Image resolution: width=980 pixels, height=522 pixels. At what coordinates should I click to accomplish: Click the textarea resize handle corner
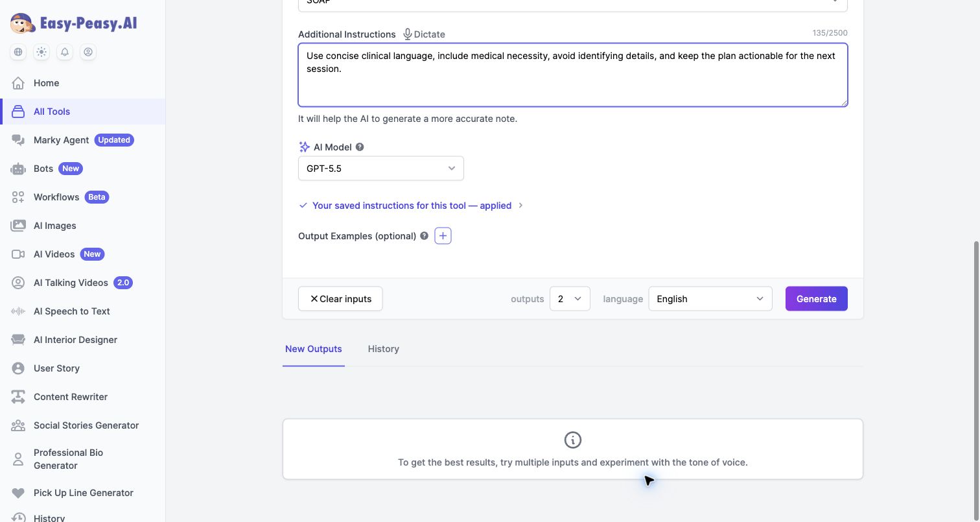point(843,102)
